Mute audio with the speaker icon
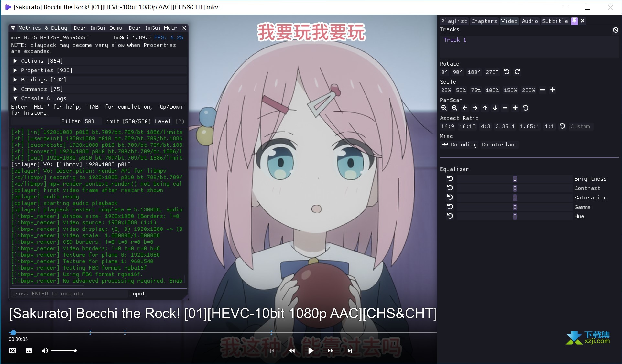 coord(45,351)
